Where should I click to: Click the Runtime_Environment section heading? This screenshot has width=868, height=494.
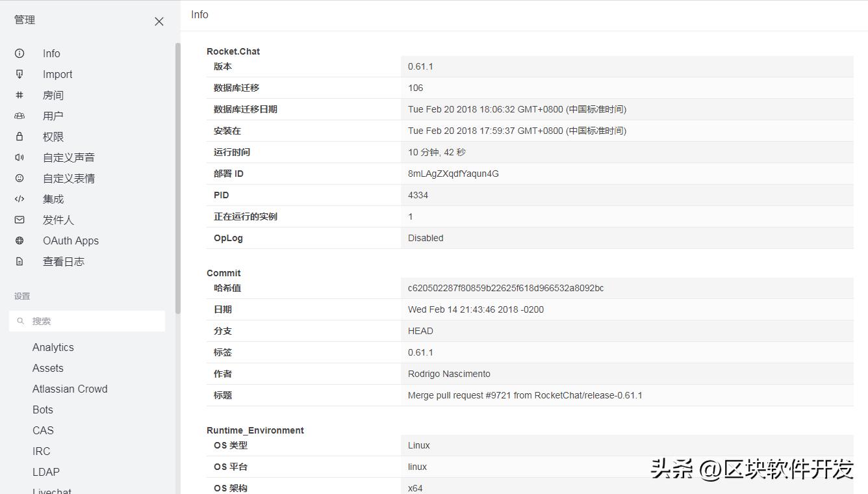coord(255,430)
